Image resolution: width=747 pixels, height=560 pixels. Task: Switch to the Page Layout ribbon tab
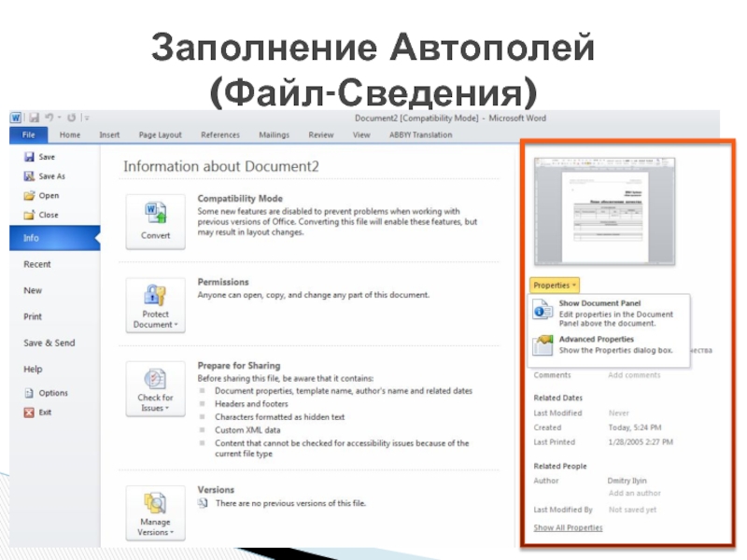click(160, 135)
